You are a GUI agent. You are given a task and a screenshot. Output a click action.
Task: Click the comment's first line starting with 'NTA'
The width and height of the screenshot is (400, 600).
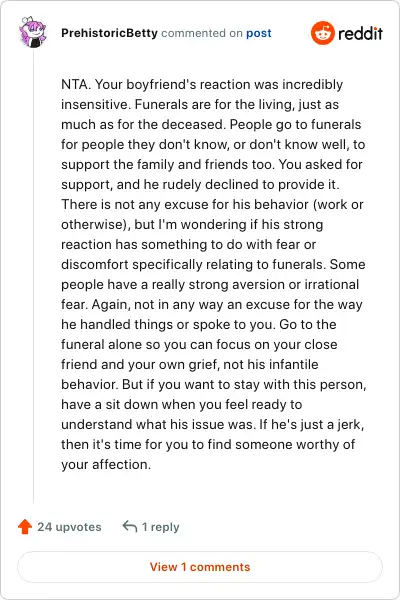point(202,85)
